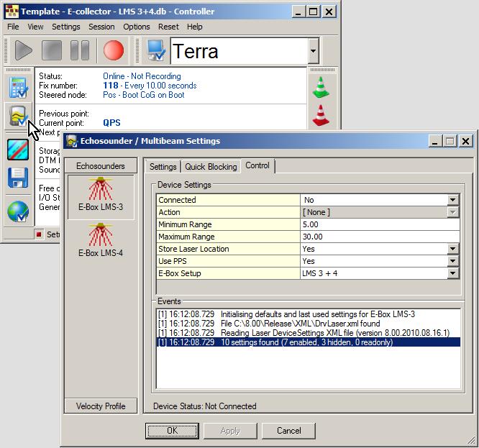Start recording with red record button
The height and width of the screenshot is (448, 479).
pyautogui.click(x=113, y=51)
